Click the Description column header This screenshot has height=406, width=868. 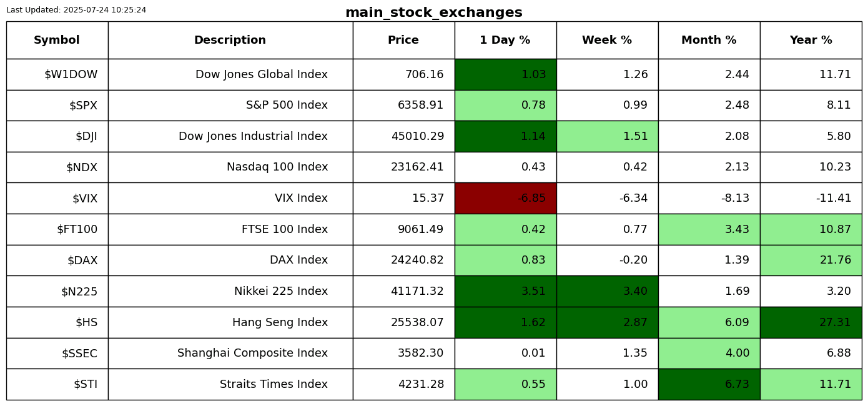[x=230, y=40]
